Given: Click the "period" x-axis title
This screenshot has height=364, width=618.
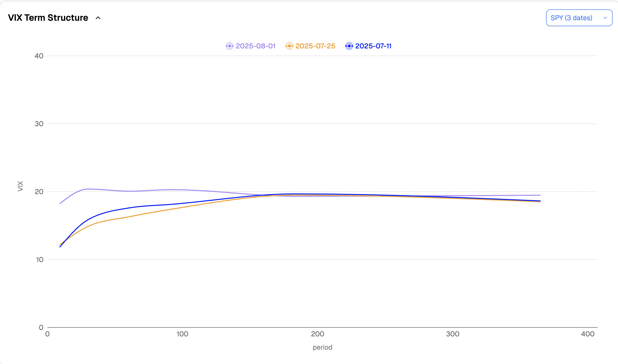Looking at the screenshot, I should (322, 347).
